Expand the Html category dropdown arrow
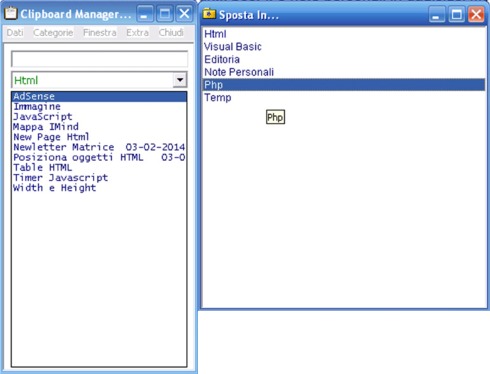This screenshot has width=490, height=374. (x=180, y=80)
